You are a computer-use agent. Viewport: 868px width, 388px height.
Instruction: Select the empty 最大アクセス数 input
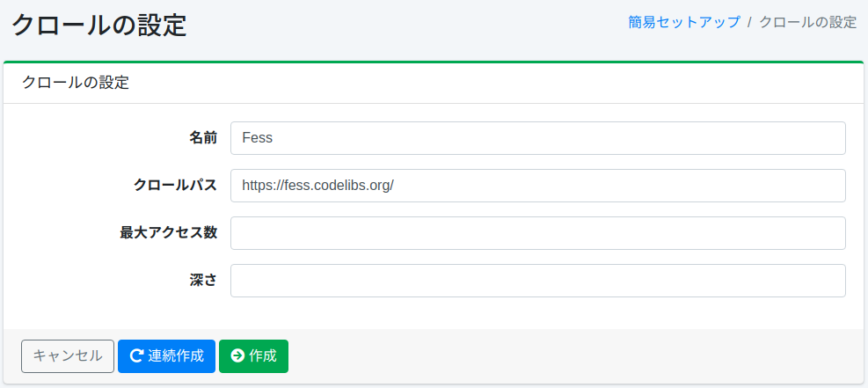(537, 233)
